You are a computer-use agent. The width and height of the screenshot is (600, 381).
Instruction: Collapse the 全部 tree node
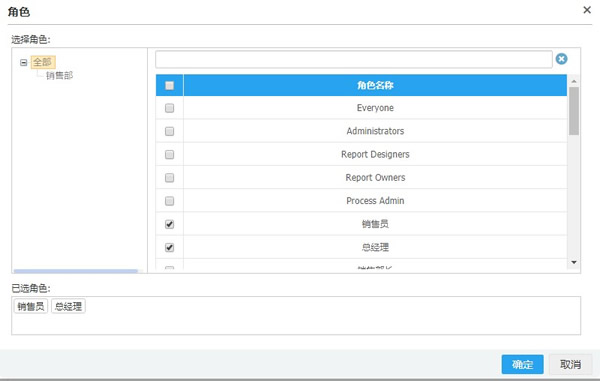[x=24, y=62]
